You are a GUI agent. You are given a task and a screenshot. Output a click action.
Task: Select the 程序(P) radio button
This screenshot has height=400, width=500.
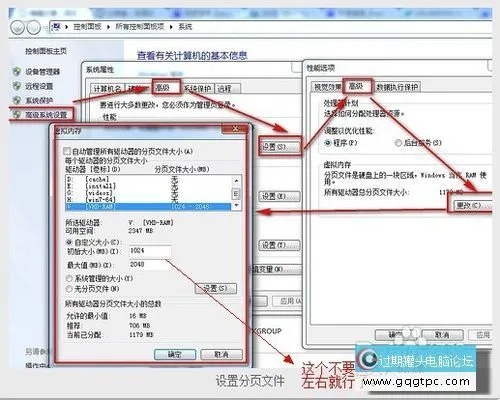click(x=328, y=143)
